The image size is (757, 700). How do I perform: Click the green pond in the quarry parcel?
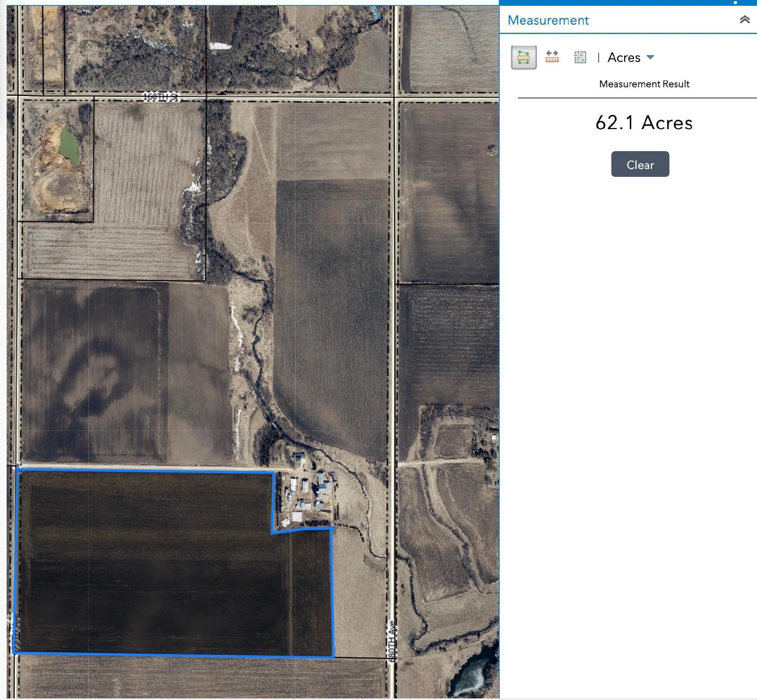69,146
